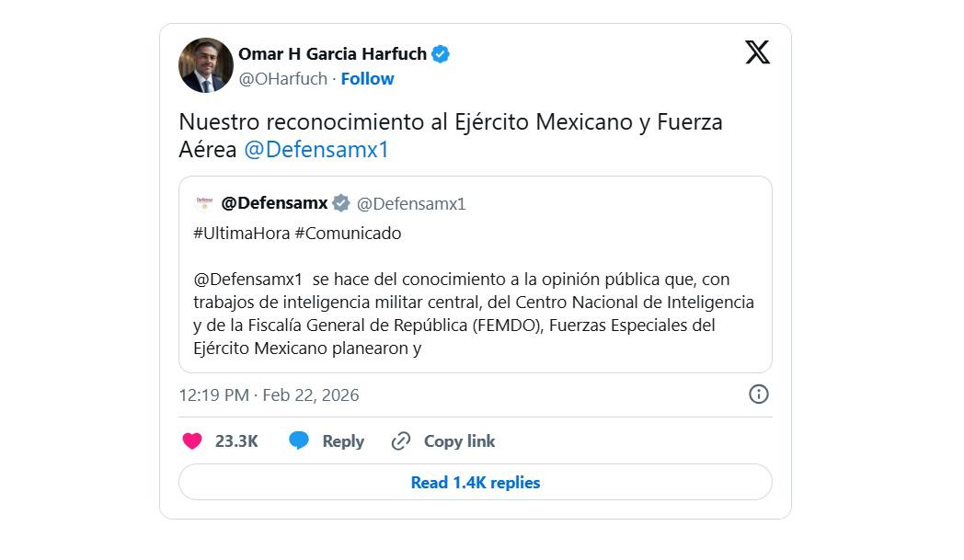The width and height of the screenshot is (964, 560).
Task: Open the 12:19 PM Feb 22, 2026 timestamp
Action: pos(269,395)
